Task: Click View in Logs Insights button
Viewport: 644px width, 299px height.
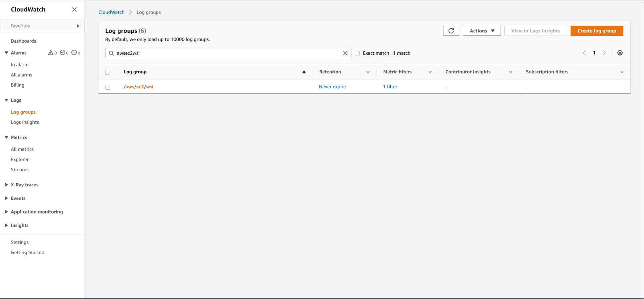Action: (535, 31)
